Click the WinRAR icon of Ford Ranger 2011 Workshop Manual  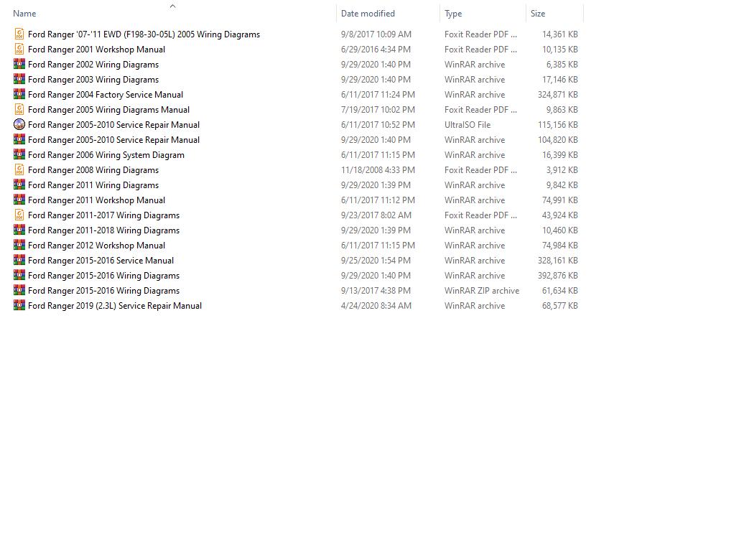tap(19, 200)
